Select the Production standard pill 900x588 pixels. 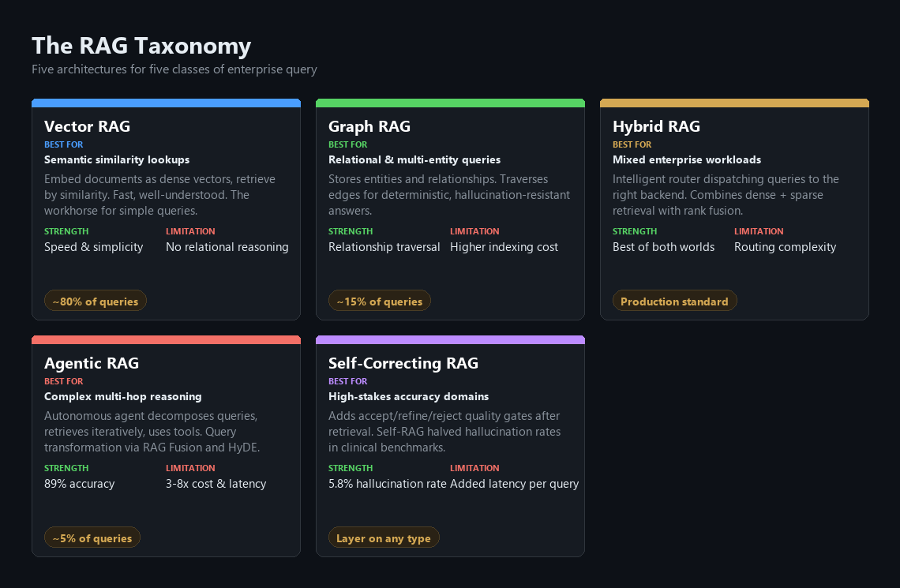[x=674, y=301]
